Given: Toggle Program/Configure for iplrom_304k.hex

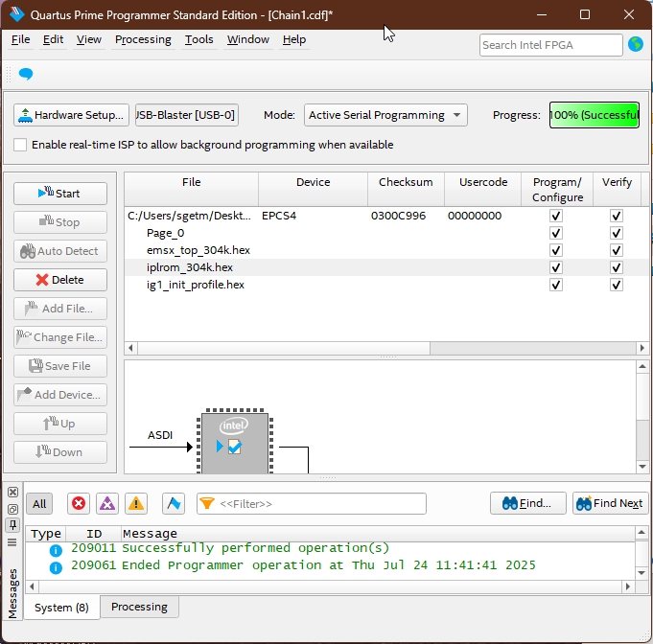Looking at the screenshot, I should 556,267.
